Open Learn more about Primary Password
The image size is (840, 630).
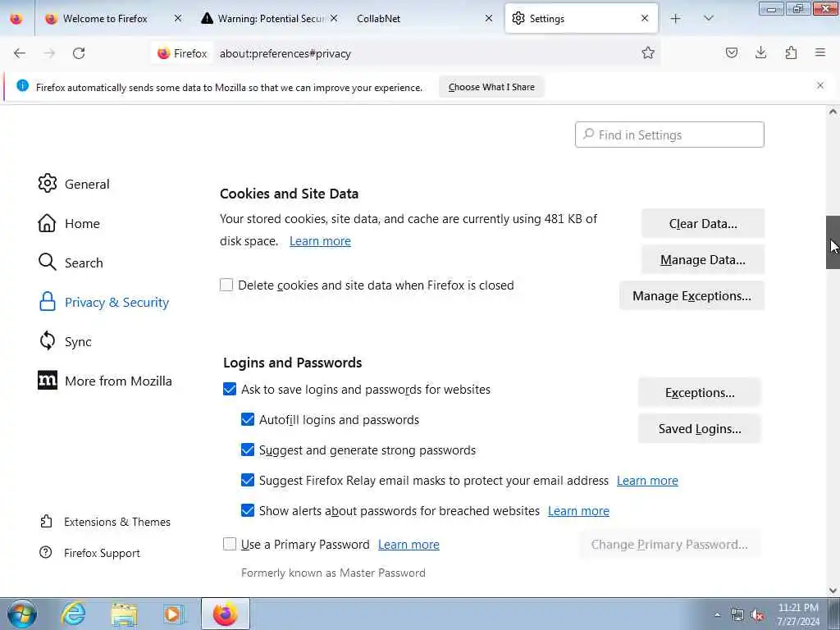409,545
